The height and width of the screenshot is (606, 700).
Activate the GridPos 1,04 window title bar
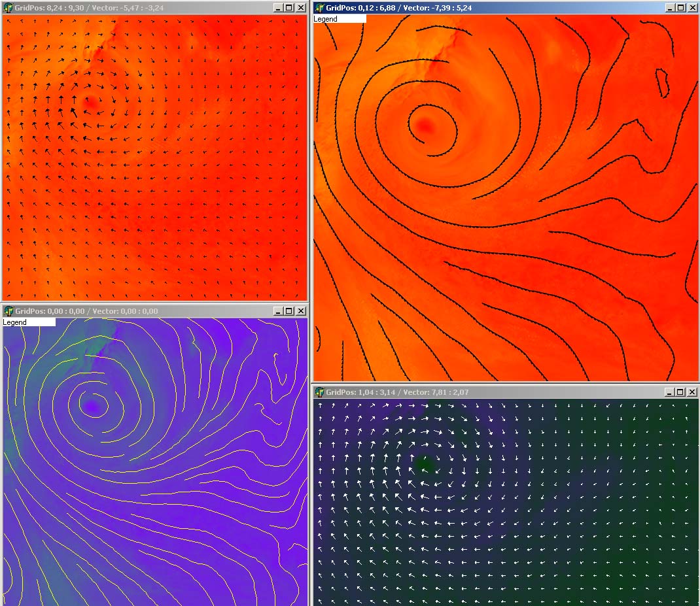[491, 392]
